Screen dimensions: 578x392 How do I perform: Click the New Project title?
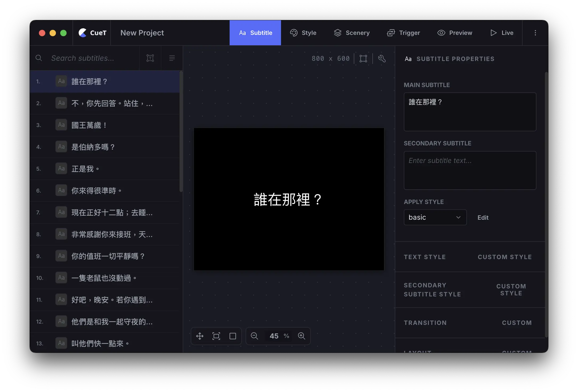point(142,33)
